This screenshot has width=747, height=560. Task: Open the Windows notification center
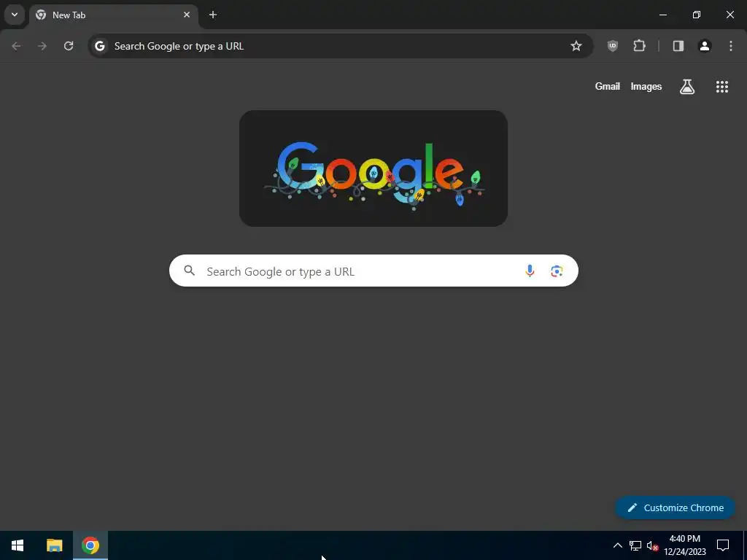click(723, 545)
